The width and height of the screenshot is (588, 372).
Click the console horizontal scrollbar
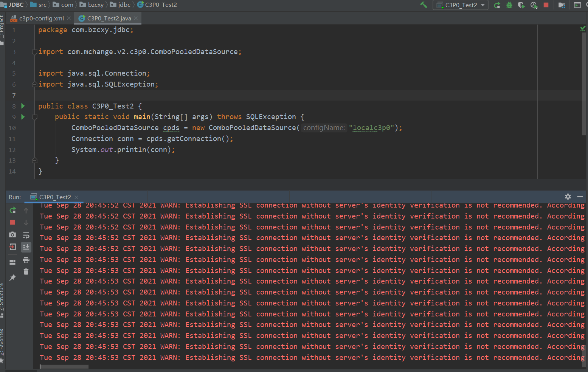coord(64,367)
